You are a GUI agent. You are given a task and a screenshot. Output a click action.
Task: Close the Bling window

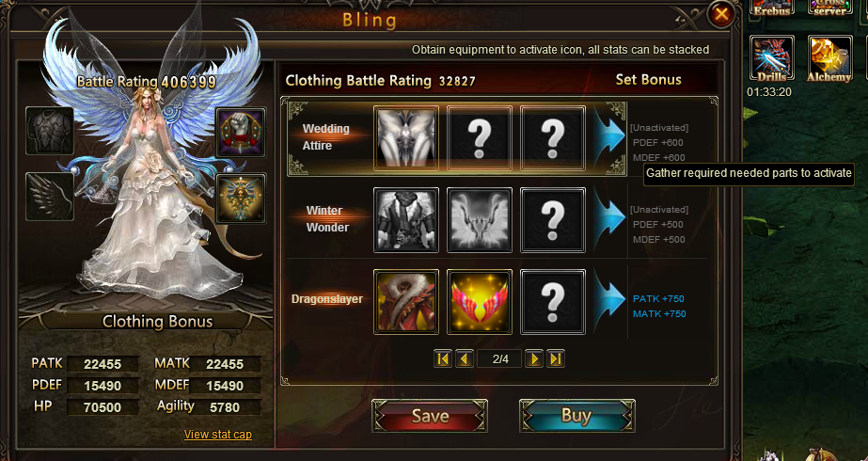coord(721,14)
